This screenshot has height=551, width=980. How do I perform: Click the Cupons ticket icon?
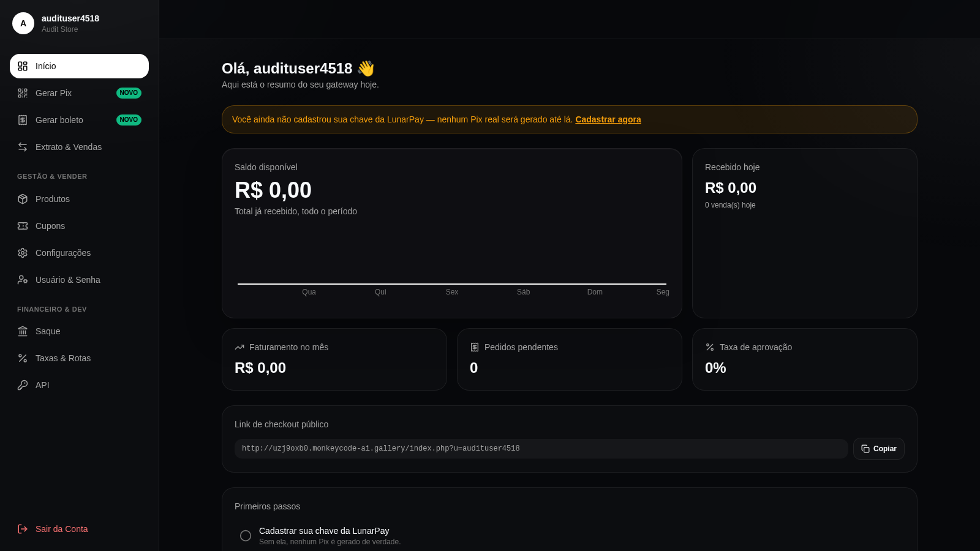click(23, 226)
